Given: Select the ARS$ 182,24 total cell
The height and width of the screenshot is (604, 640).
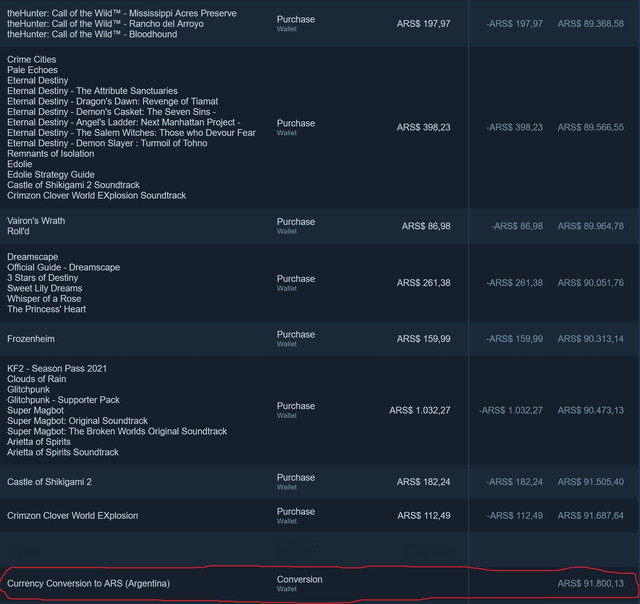Looking at the screenshot, I should [423, 482].
